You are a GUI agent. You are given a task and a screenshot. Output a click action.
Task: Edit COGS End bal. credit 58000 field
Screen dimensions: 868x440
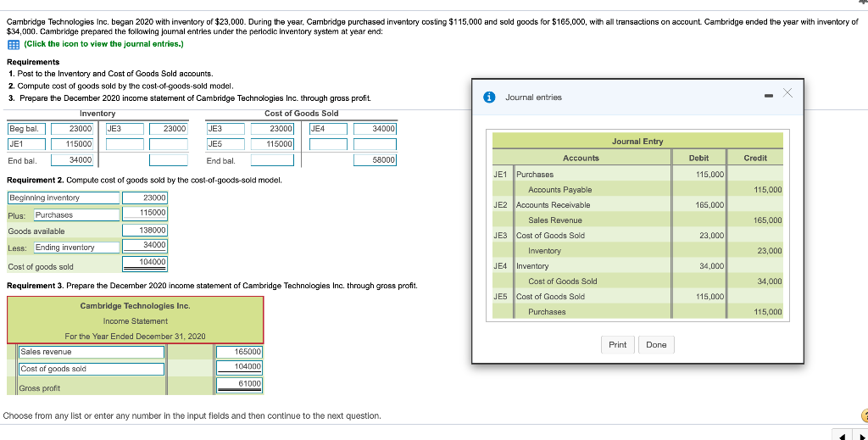tap(375, 160)
